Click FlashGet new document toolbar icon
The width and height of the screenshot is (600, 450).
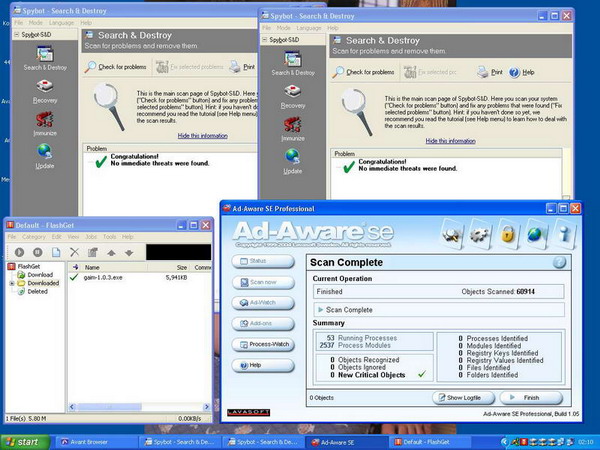tap(56, 252)
